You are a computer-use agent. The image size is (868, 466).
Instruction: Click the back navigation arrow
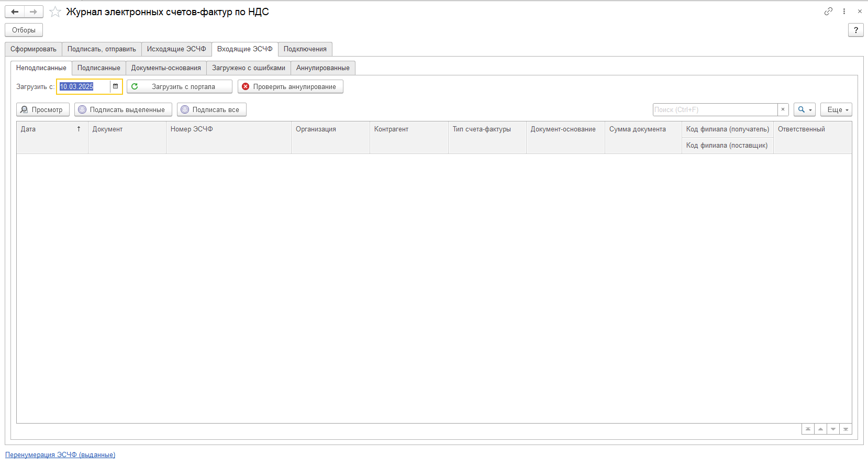[15, 12]
